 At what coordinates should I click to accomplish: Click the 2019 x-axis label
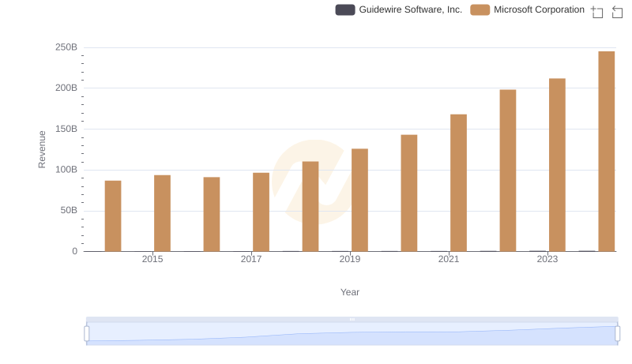click(350, 259)
